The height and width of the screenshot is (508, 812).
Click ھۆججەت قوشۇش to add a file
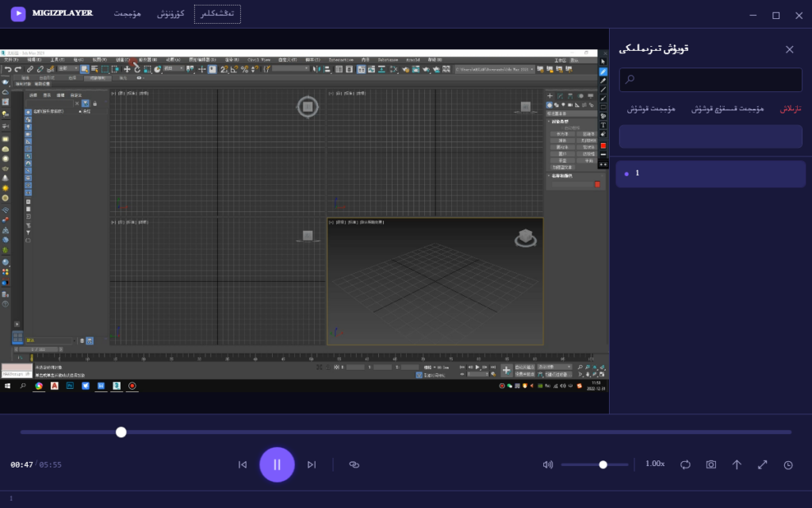click(651, 109)
